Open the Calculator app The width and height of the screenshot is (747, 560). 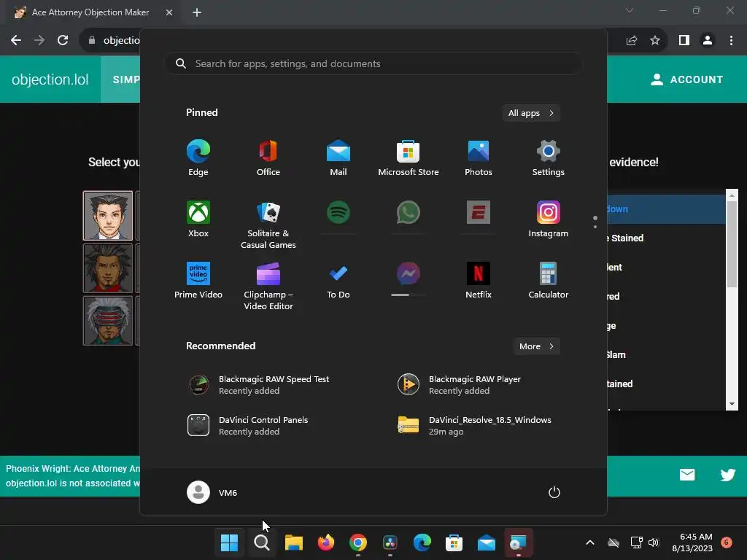click(549, 281)
